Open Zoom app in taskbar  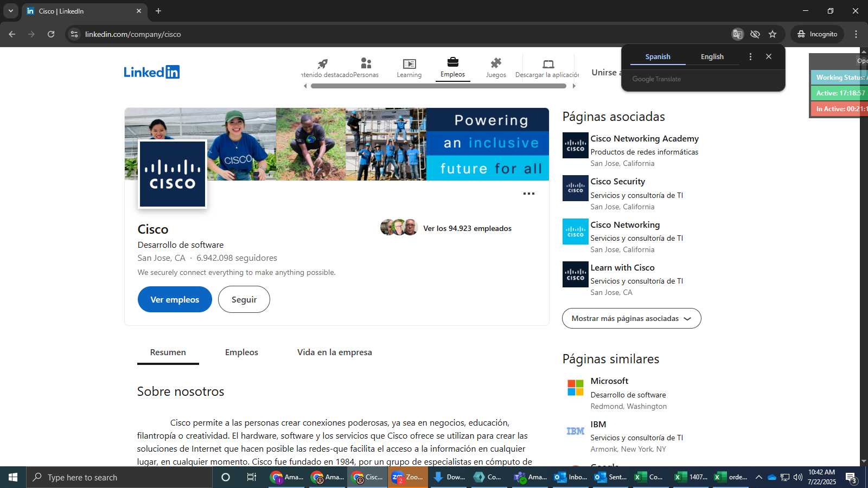(408, 477)
